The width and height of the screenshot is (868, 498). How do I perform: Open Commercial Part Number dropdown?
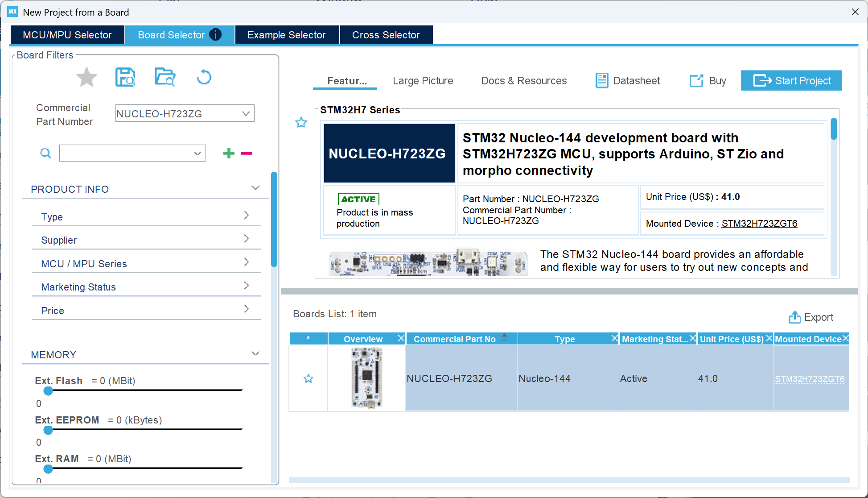point(246,113)
